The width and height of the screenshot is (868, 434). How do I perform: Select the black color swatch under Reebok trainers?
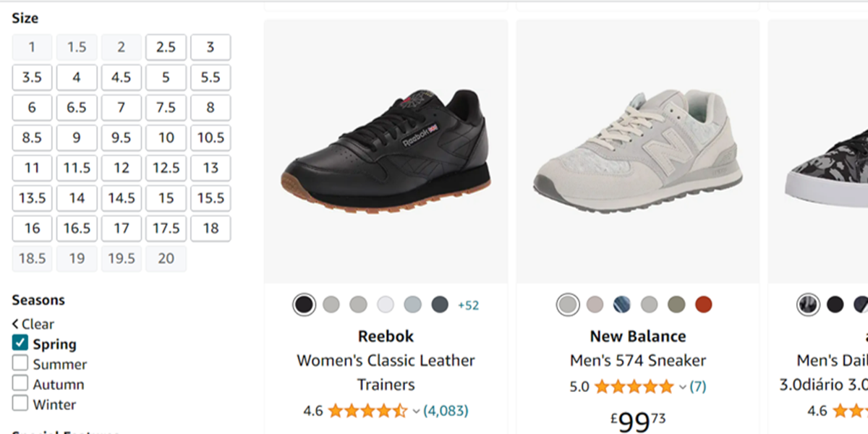(x=303, y=305)
